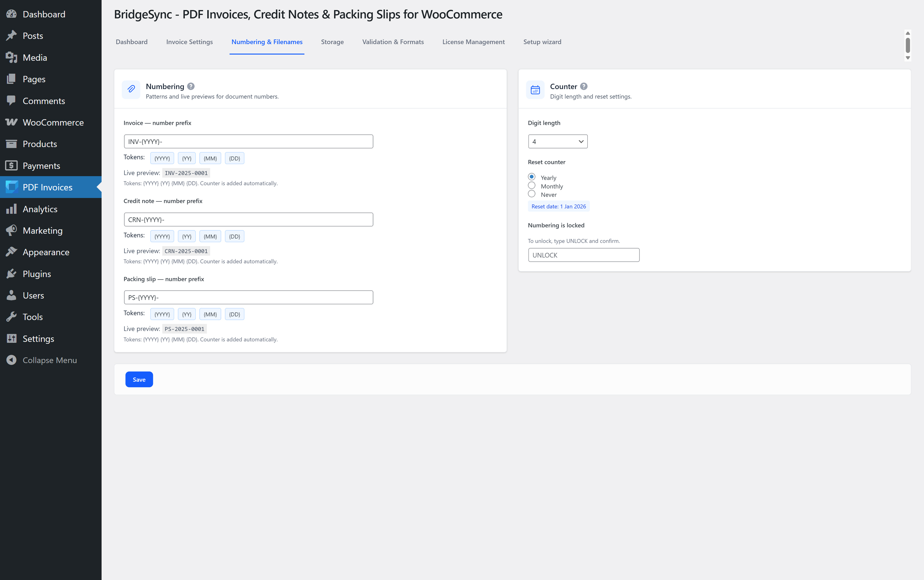Image resolution: width=924 pixels, height=580 pixels.
Task: Click the UNLOCK confirmation text field
Action: point(583,255)
